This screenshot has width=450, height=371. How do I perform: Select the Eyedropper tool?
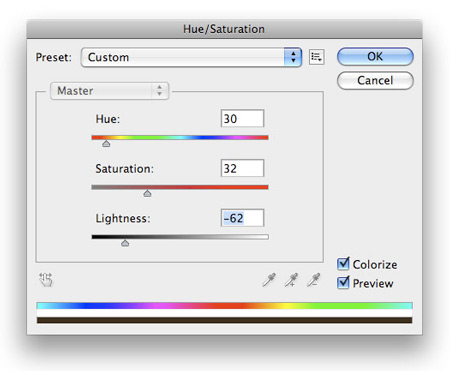pos(269,280)
